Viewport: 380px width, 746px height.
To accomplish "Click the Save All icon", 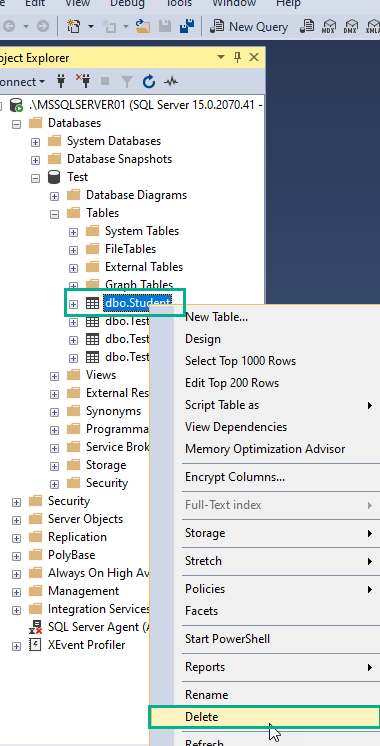I will 186,27.
